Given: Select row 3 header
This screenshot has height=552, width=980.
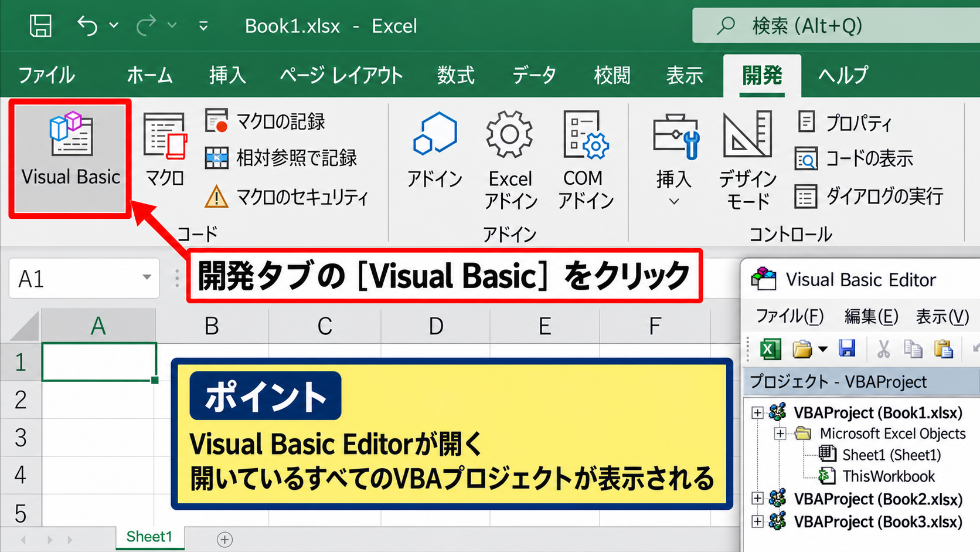Looking at the screenshot, I should click(x=21, y=437).
